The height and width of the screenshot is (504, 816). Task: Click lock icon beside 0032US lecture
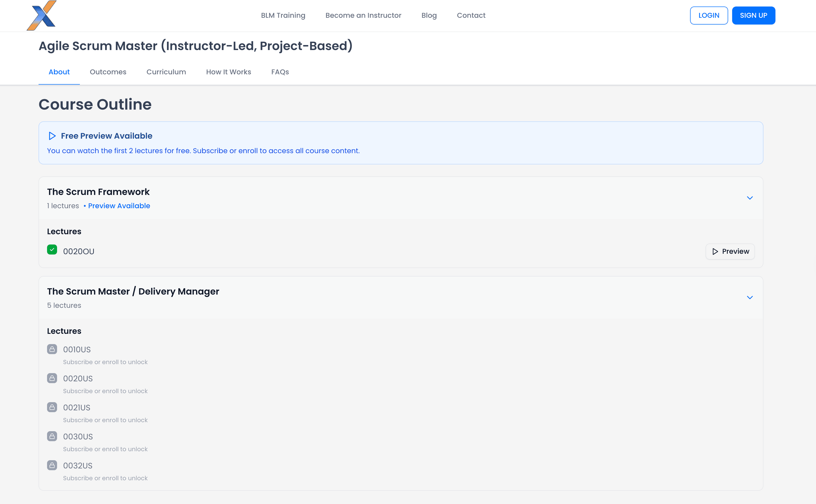tap(52, 465)
